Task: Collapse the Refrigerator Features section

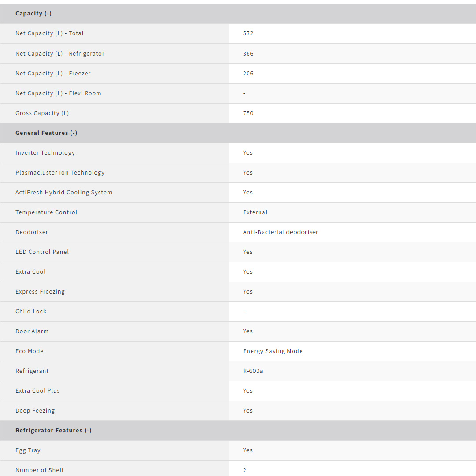Action: pos(53,431)
